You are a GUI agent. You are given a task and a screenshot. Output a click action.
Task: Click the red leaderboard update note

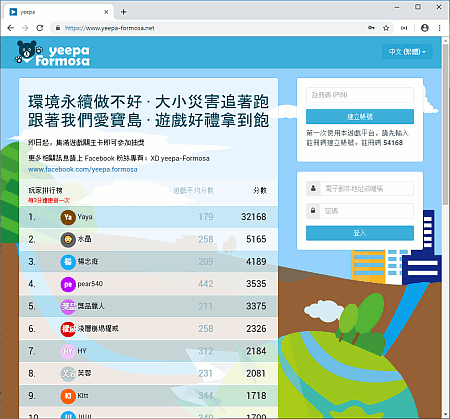(x=49, y=200)
